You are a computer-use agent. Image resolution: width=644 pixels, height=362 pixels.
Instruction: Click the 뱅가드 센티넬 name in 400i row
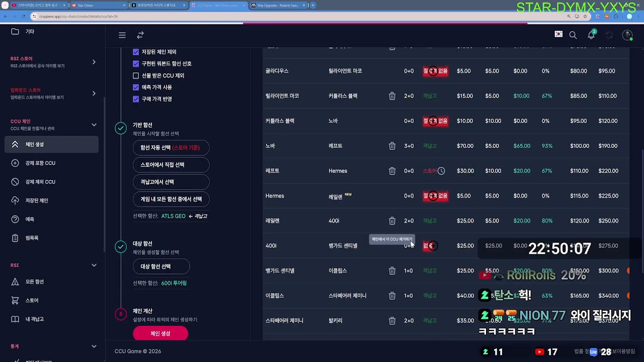343,246
